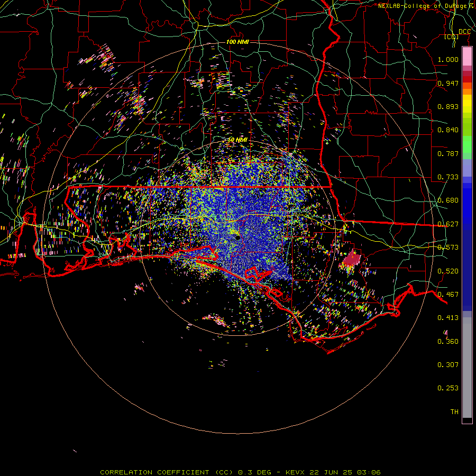The width and height of the screenshot is (476, 476).
Task: Pick the gray lower segment of the color bar
Action: pyautogui.click(x=467, y=368)
